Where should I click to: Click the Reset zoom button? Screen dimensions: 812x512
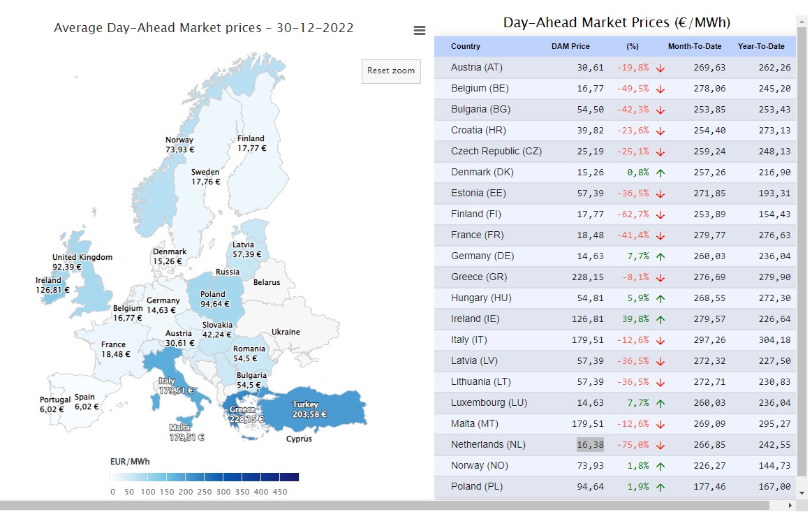point(391,71)
